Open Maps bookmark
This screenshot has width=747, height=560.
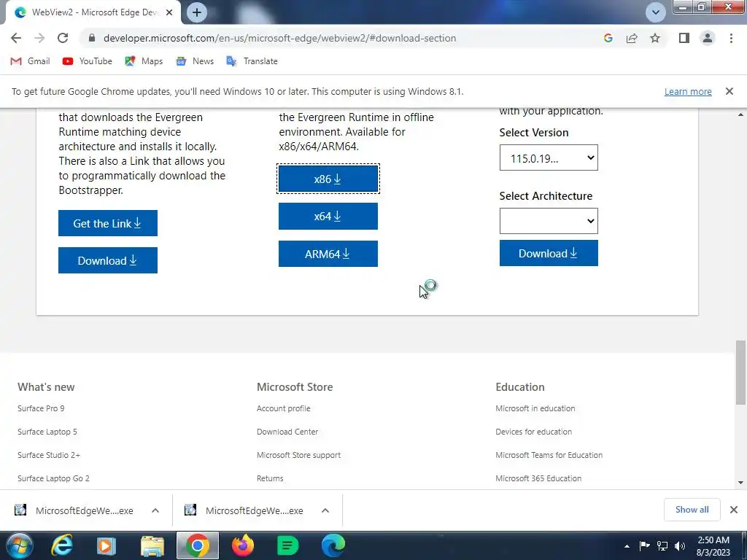[144, 61]
